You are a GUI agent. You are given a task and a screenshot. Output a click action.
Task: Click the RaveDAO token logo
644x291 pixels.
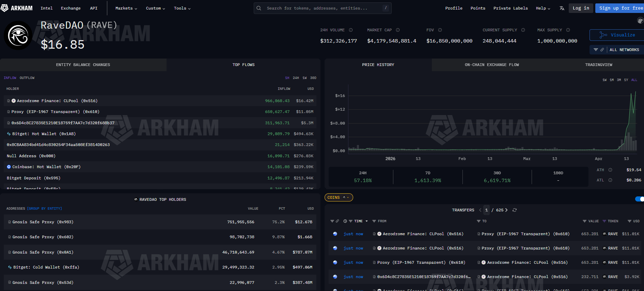pyautogui.click(x=18, y=35)
